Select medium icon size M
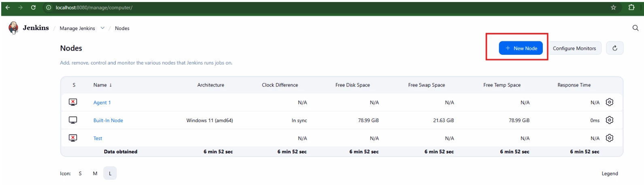The width and height of the screenshot is (644, 185). pos(95,173)
